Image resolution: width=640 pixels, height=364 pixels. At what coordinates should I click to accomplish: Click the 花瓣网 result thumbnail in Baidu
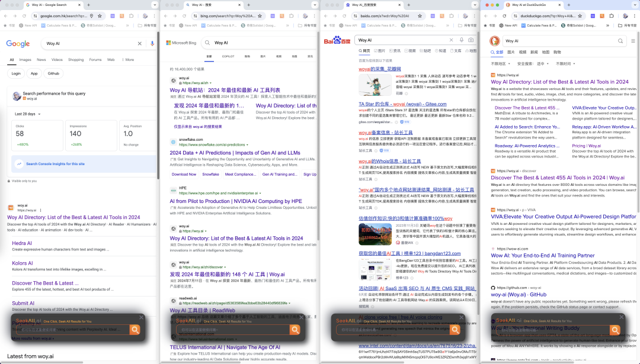pos(375,85)
